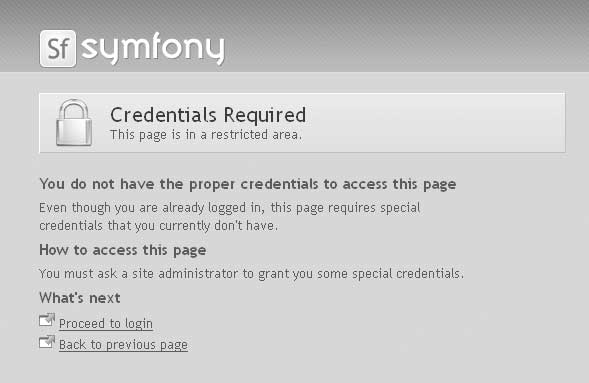Click the "Even though you are already logged in" line
This screenshot has height=383, width=589.
pos(230,208)
